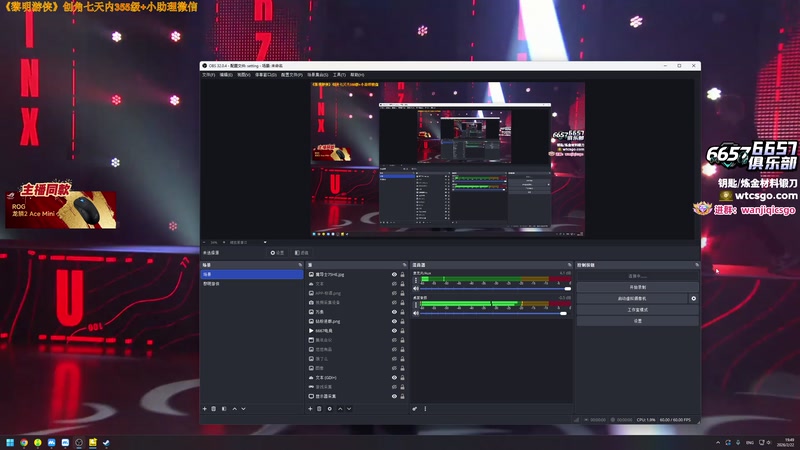The height and width of the screenshot is (450, 800).
Task: Hide the 显示器采集 source via its eye icon
Action: (x=394, y=396)
